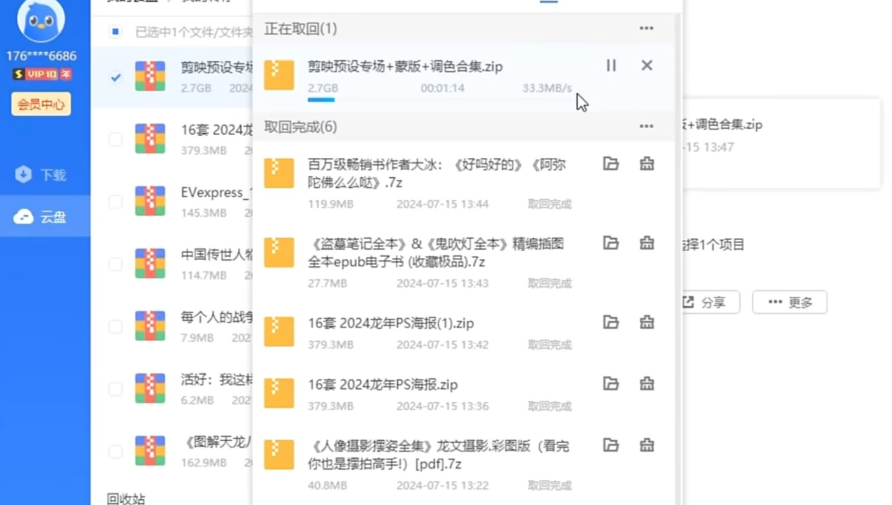
Task: Click yellow icon of 人像摄影摆姿全集 file
Action: [x=279, y=454]
